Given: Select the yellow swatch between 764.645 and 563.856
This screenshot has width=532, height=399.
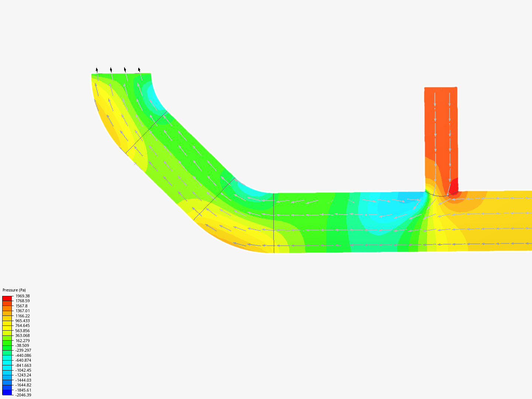Looking at the screenshot, I should pyautogui.click(x=7, y=328).
